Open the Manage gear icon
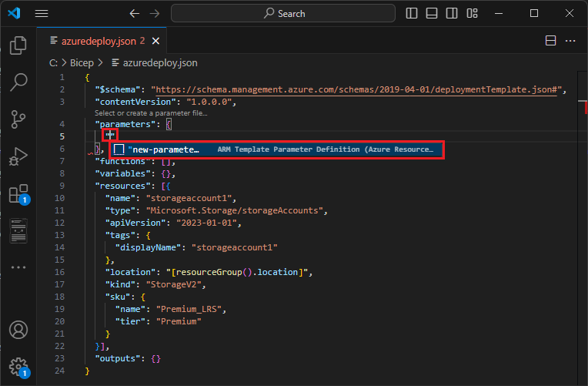This screenshot has height=386, width=588. tap(18, 368)
